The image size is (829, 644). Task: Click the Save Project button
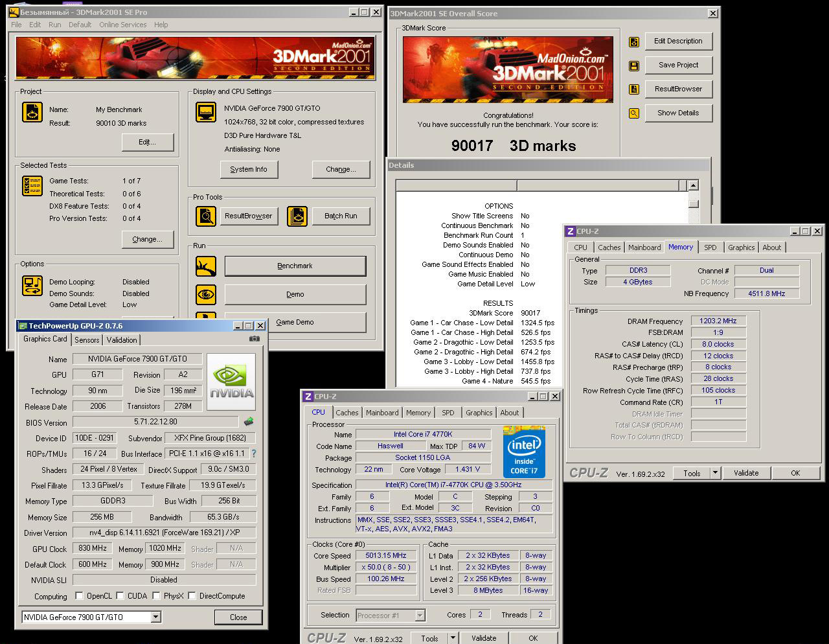click(679, 65)
